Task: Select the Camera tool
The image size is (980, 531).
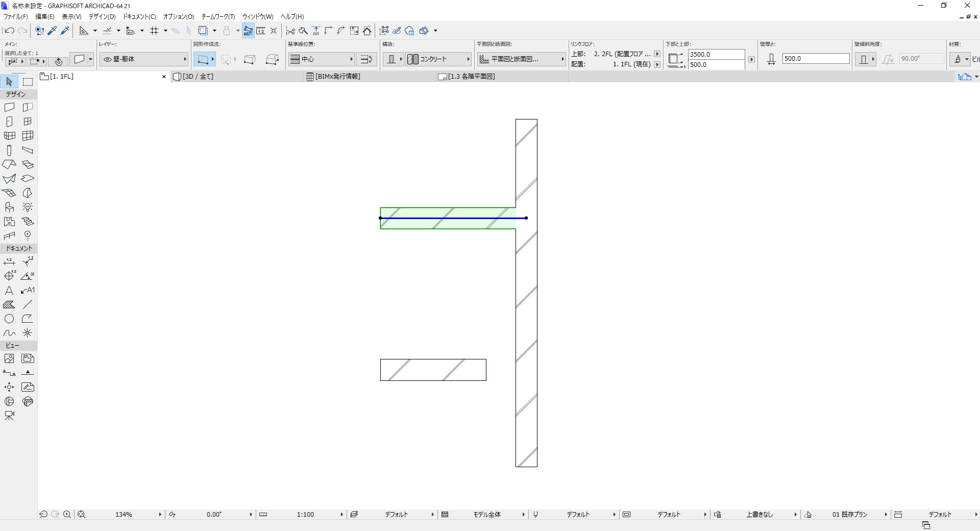Action: 9,416
